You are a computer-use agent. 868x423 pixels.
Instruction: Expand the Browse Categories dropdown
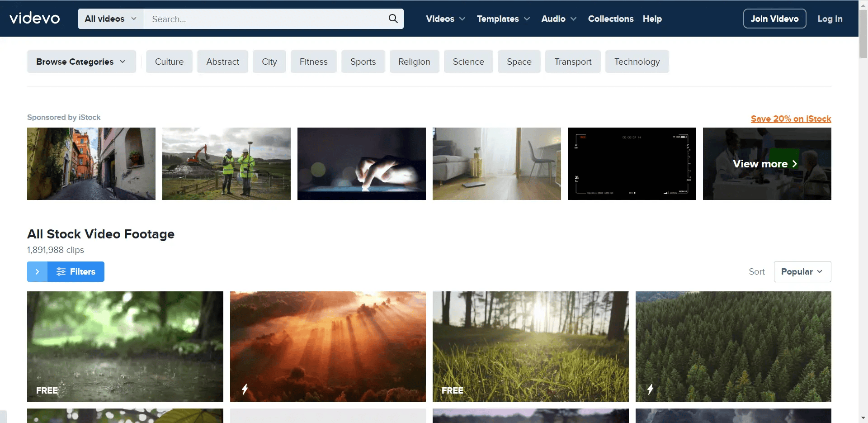(x=81, y=62)
